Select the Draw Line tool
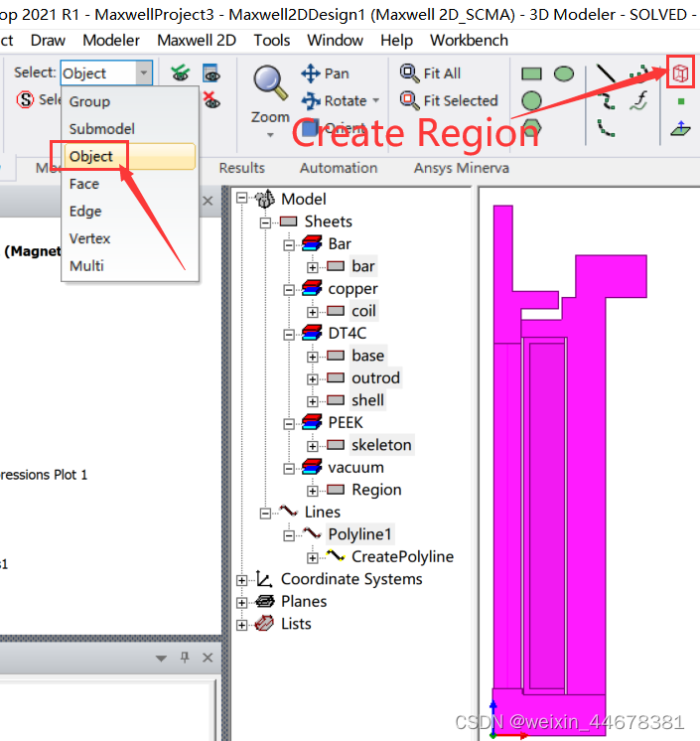Image resolution: width=700 pixels, height=741 pixels. point(606,74)
